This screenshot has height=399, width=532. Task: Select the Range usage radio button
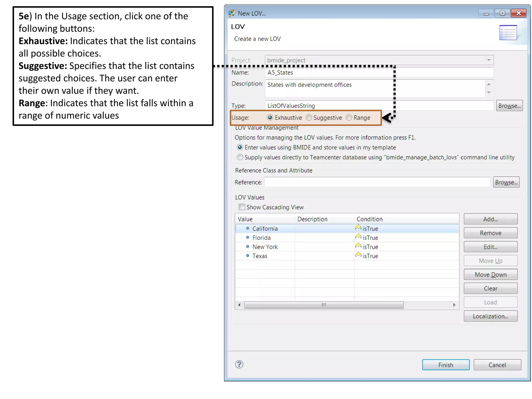pyautogui.click(x=349, y=118)
